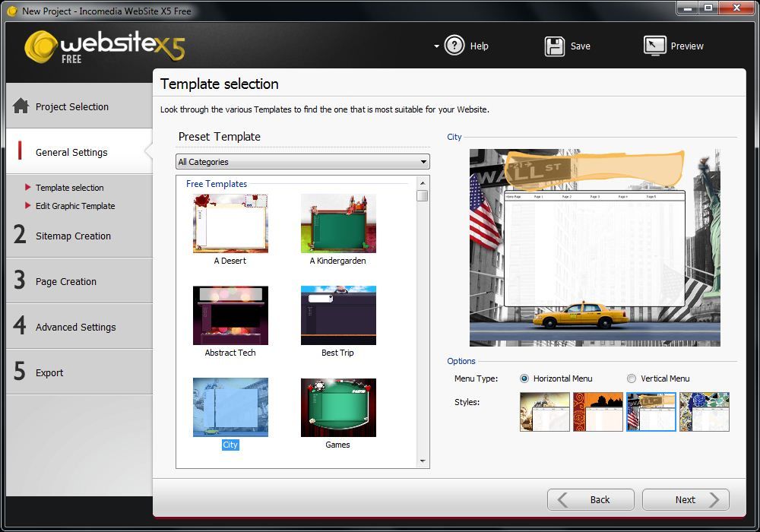Select the Vertical Menu radio button
Image resolution: width=760 pixels, height=532 pixels.
[x=632, y=378]
